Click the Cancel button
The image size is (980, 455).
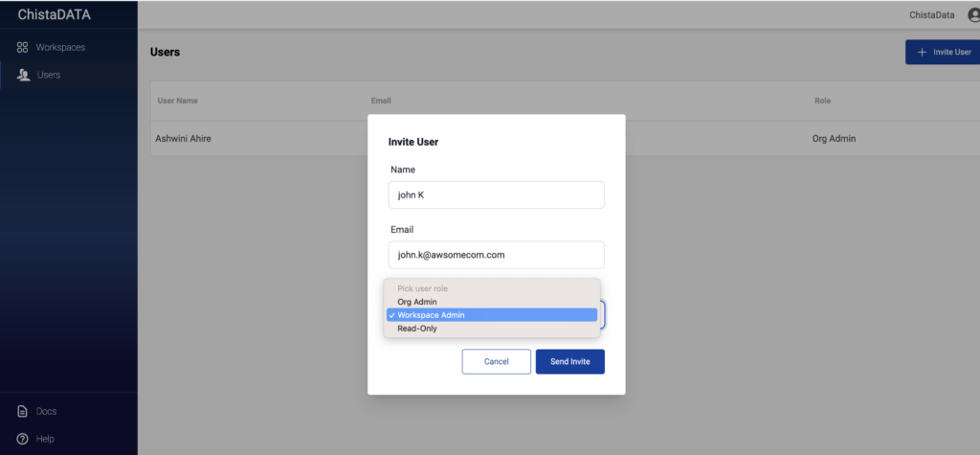497,362
